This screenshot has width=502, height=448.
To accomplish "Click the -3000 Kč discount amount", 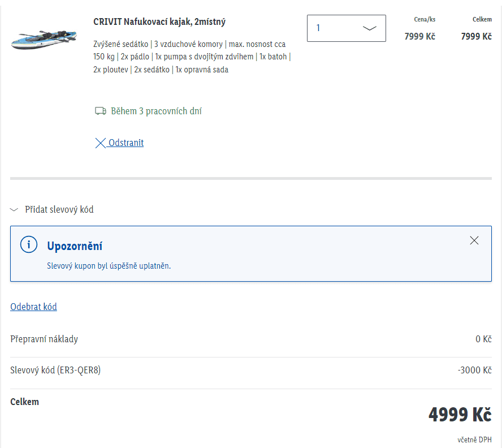I will pos(474,371).
